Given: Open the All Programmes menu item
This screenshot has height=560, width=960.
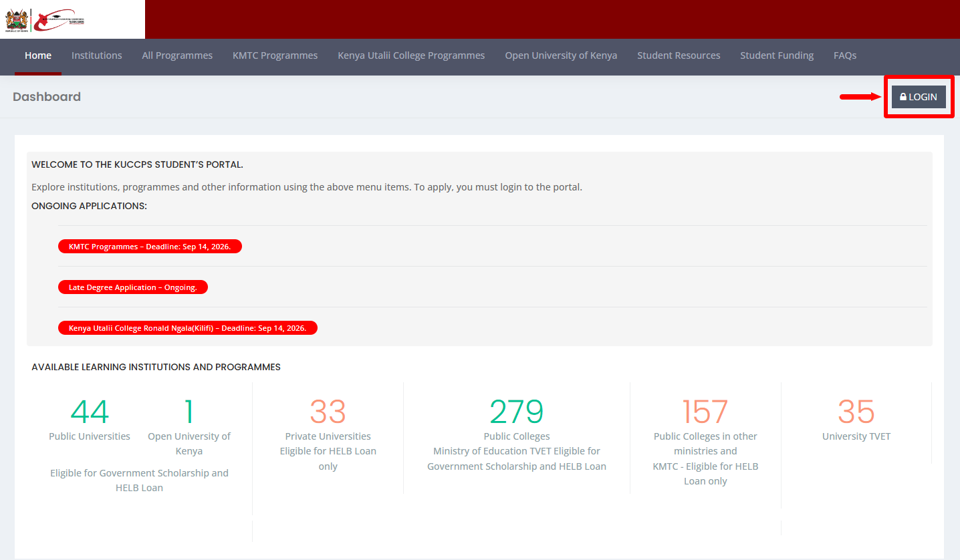Looking at the screenshot, I should 177,55.
